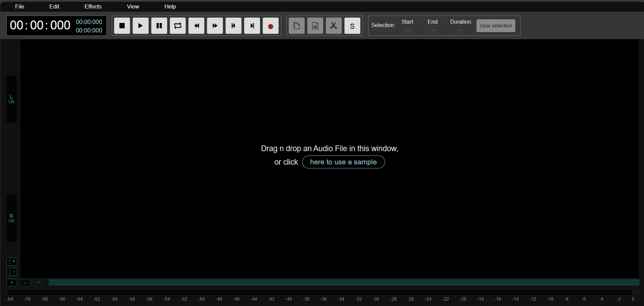Toggle the S snap button
644x306 pixels.
click(352, 25)
